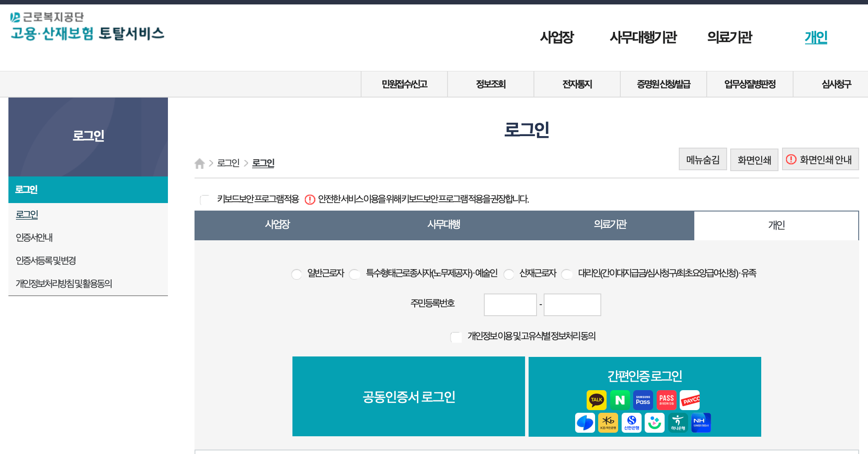This screenshot has width=868, height=454.
Task: Click the Toss blue logo icon
Action: pyautogui.click(x=585, y=423)
